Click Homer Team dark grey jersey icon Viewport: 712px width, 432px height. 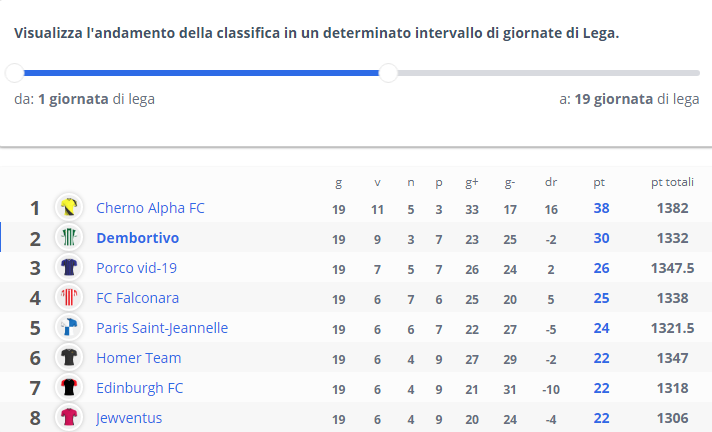click(69, 358)
